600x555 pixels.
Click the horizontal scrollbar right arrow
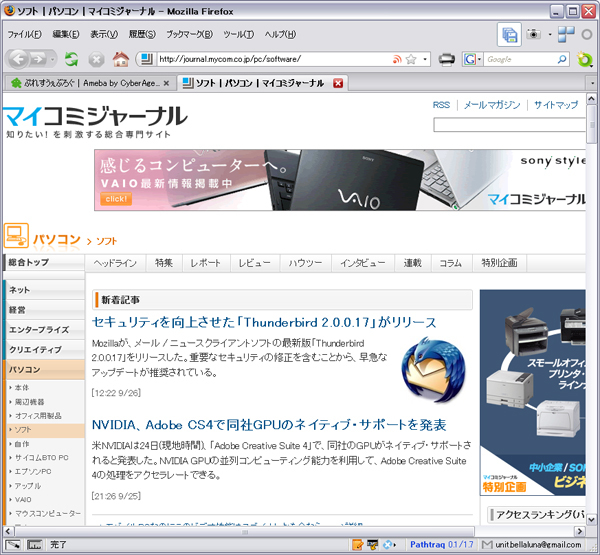[x=580, y=531]
